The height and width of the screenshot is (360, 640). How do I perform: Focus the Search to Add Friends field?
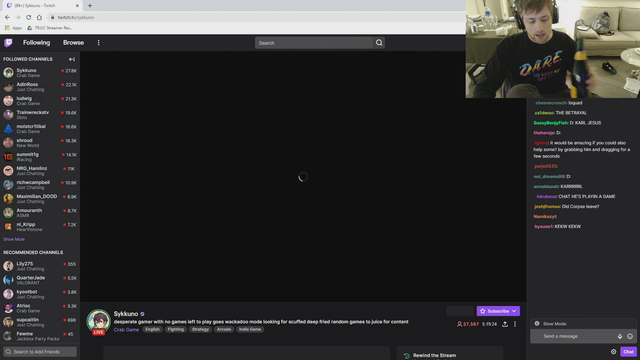click(40, 351)
